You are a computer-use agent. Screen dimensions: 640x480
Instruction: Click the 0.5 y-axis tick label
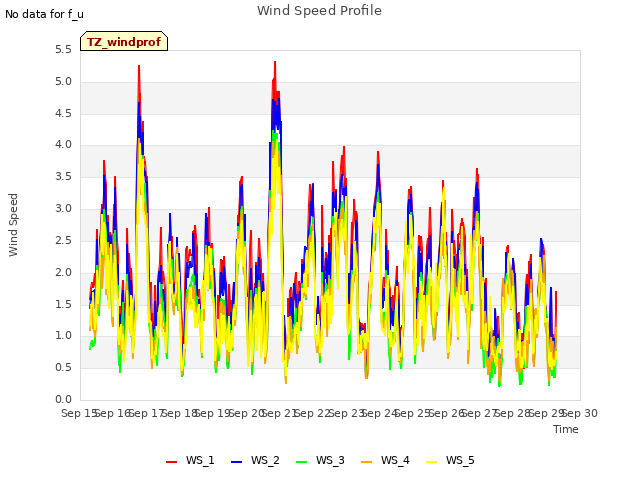pos(63,368)
